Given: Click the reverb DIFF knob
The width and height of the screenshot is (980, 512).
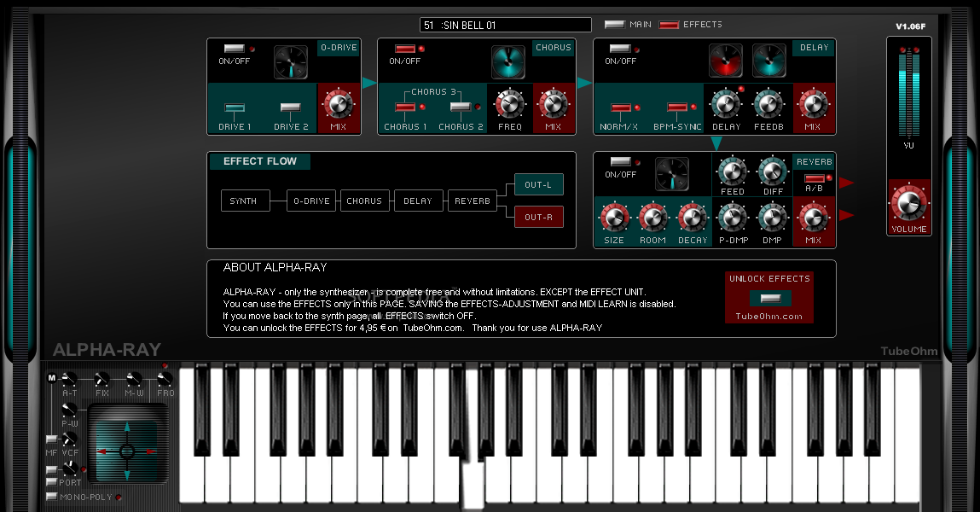Looking at the screenshot, I should click(x=773, y=172).
